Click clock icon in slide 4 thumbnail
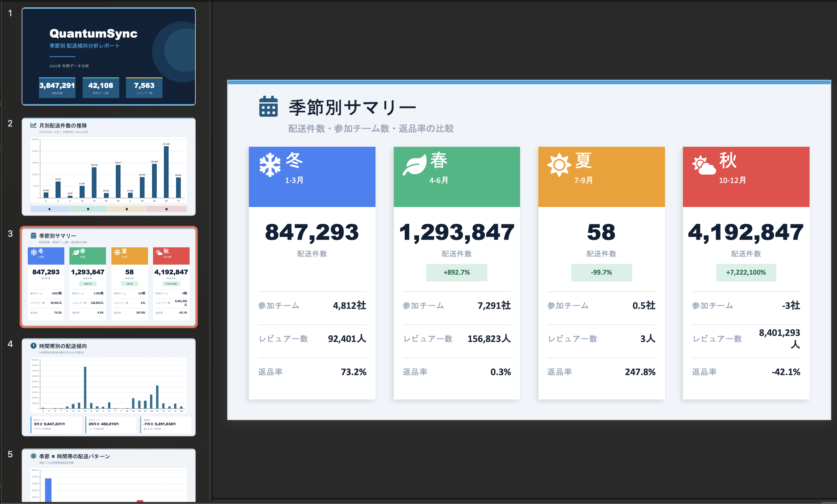 (x=33, y=345)
